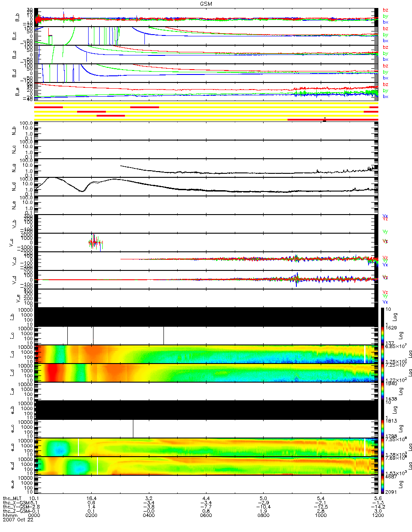Click the V_c velocity burst near 0200
This screenshot has height=532, width=412.
click(x=95, y=242)
